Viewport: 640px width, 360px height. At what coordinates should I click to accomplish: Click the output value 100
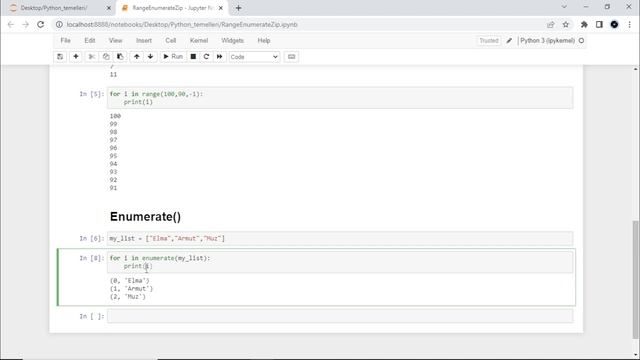coord(115,116)
